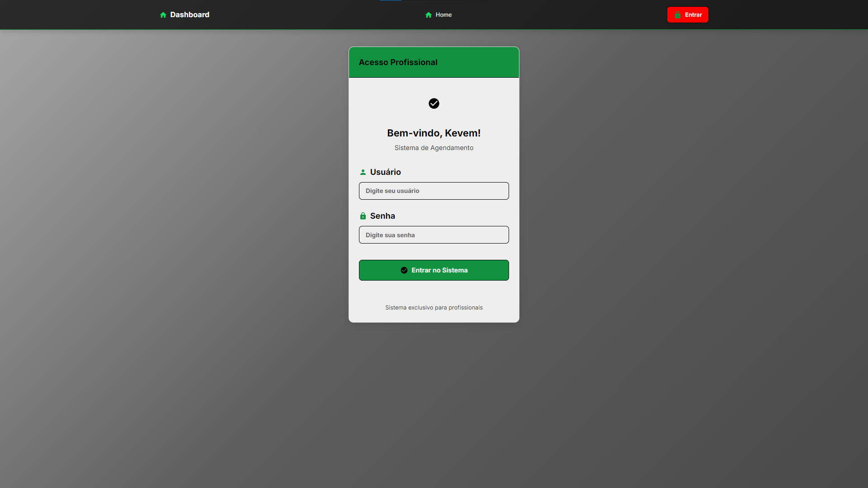Click the lock icon inside the Entrar button
Screen dimensions: 868x488
pyautogui.click(x=677, y=14)
